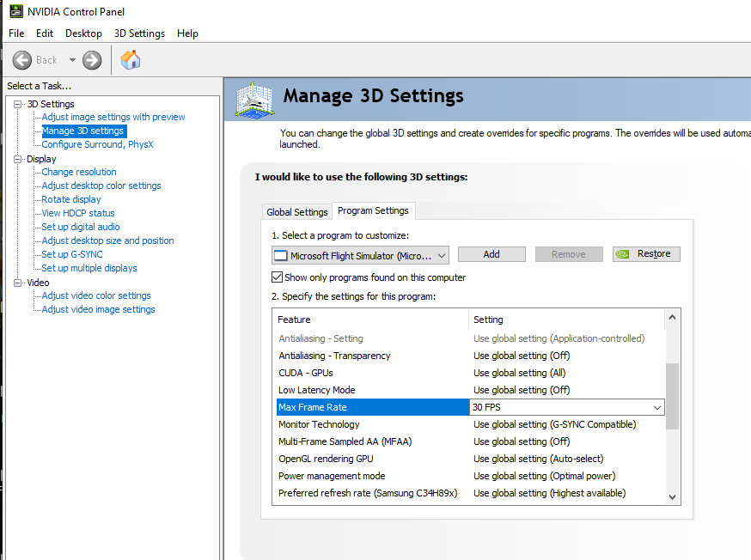The width and height of the screenshot is (751, 560).
Task: Select the Low Latency Mode row
Action: tap(470, 390)
